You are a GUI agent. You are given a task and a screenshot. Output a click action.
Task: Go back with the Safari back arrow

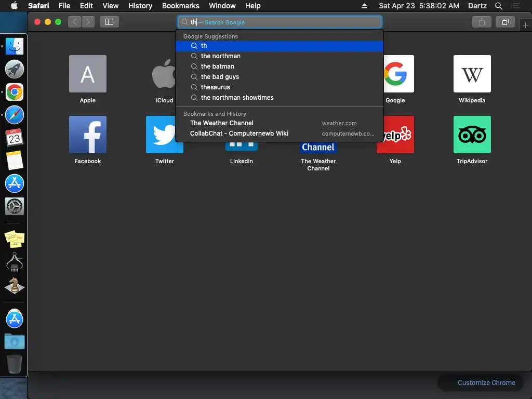point(75,22)
